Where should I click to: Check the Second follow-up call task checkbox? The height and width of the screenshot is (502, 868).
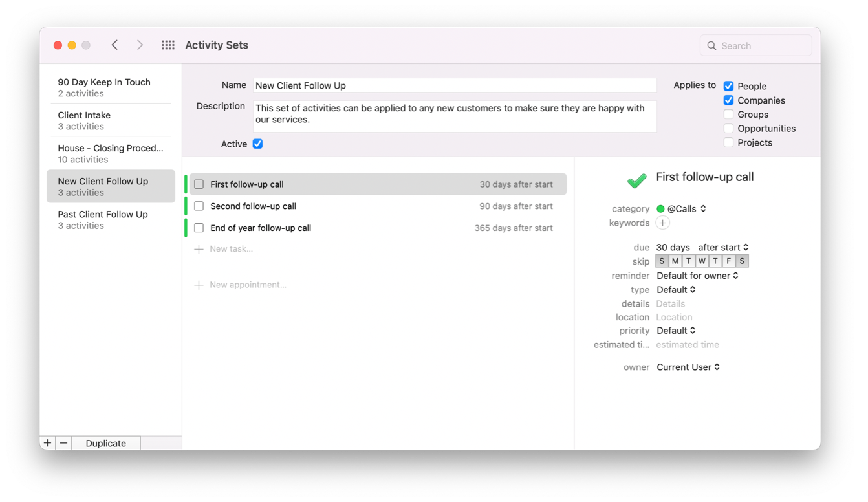[x=199, y=206]
